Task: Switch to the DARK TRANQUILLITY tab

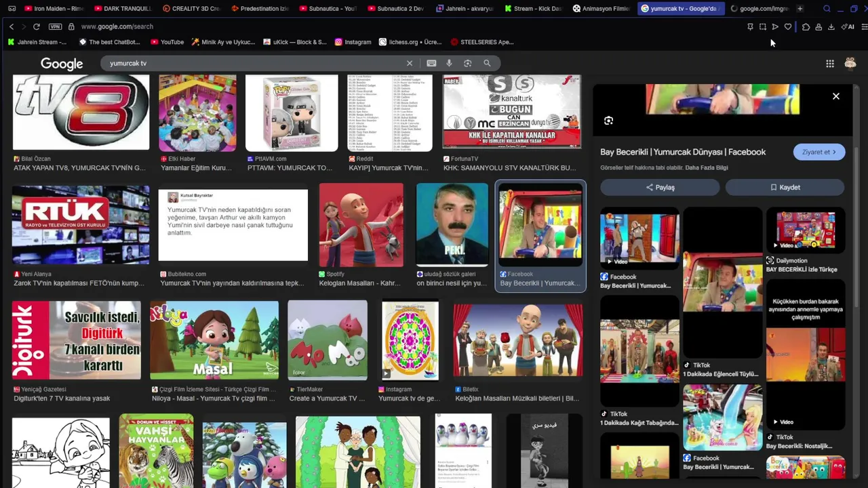Action: (x=123, y=9)
